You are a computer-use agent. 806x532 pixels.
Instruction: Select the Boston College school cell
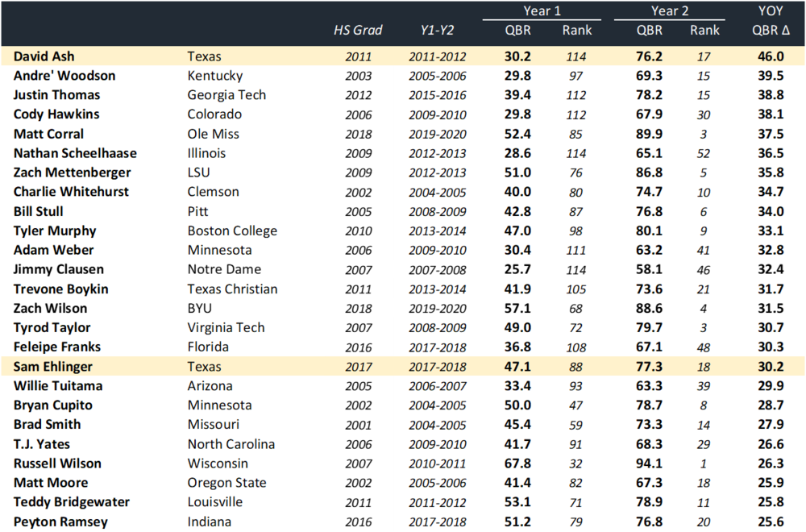pos(232,231)
